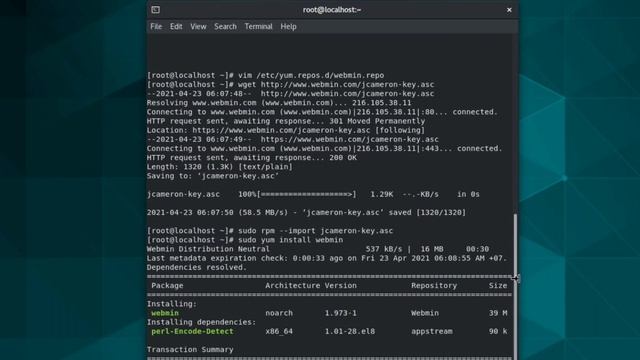Click the 'Architecture' column header
The height and width of the screenshot is (360, 640).
(x=293, y=286)
